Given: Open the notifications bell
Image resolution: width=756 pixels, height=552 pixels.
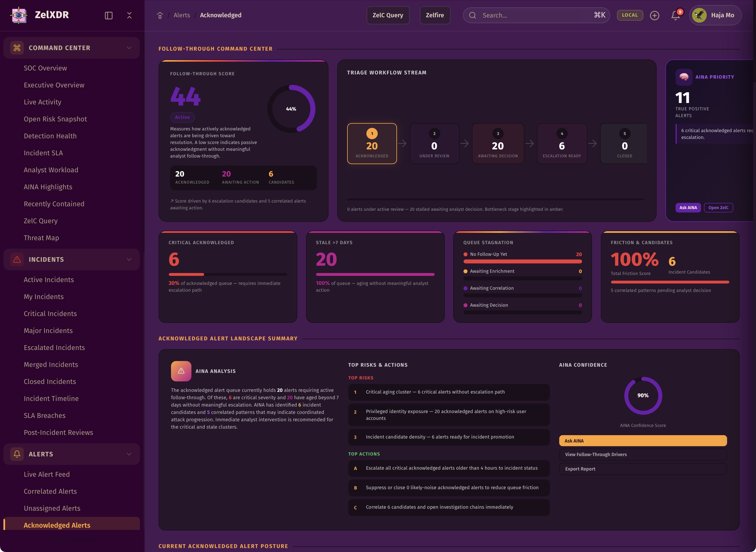Looking at the screenshot, I should click(675, 15).
